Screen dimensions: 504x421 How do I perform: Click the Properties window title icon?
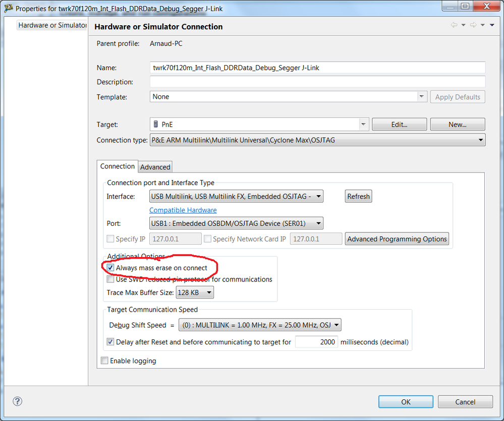9,9
